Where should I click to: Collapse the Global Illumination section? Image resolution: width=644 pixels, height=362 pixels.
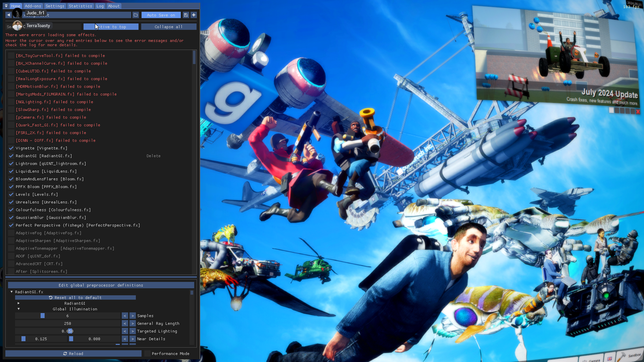tap(18, 309)
